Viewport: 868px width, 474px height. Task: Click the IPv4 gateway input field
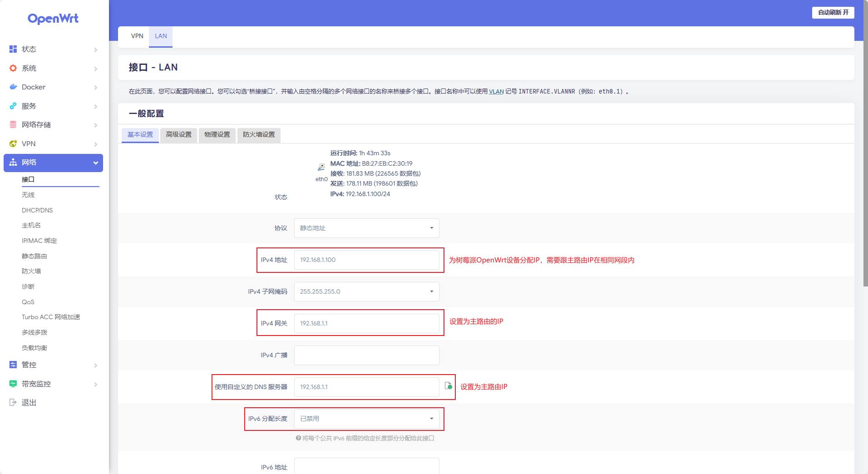point(366,323)
